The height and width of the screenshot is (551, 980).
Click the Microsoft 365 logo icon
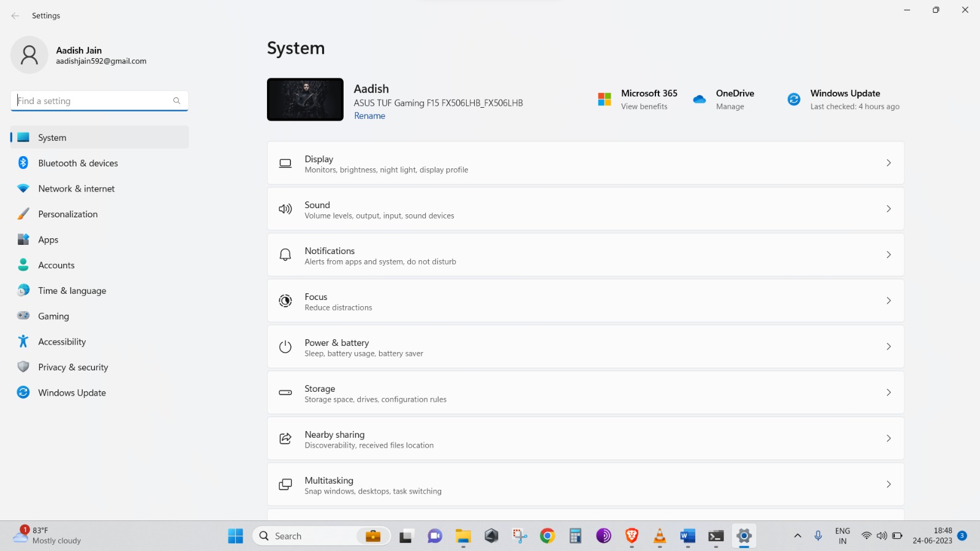coord(605,99)
